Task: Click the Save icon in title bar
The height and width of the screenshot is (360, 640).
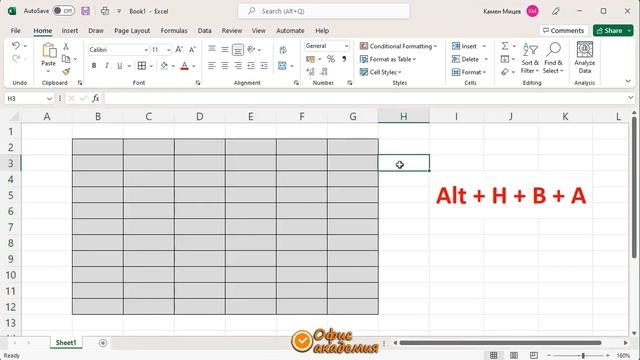Action: (x=85, y=11)
